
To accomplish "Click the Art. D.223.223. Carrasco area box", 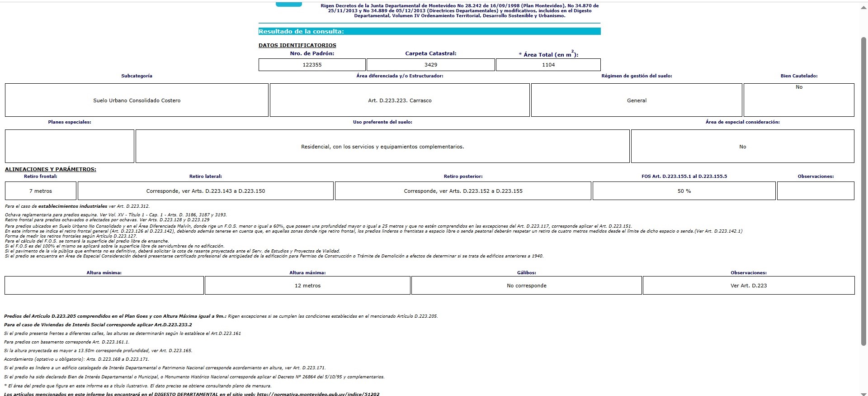I will [400, 100].
